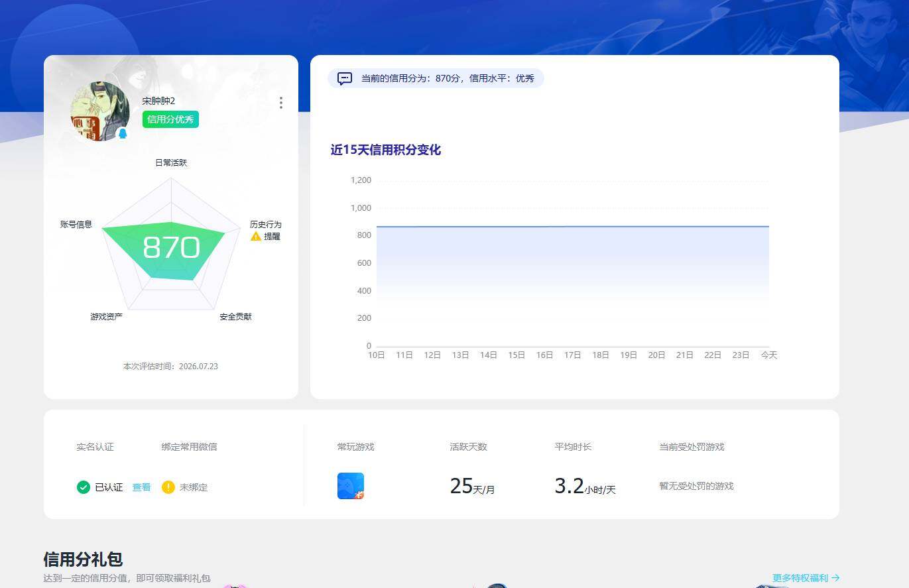Click the 近15天信用积分变化 chart title
This screenshot has width=909, height=588.
coord(386,150)
